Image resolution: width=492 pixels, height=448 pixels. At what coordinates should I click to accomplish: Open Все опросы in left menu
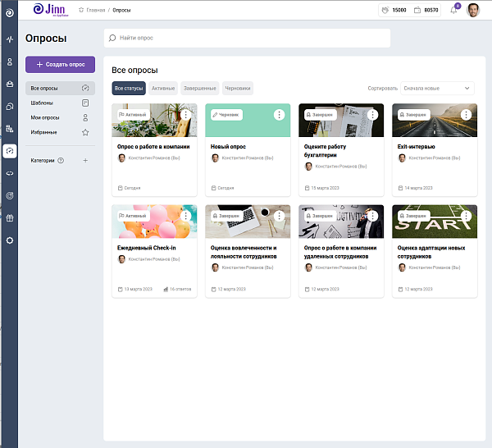pos(60,89)
